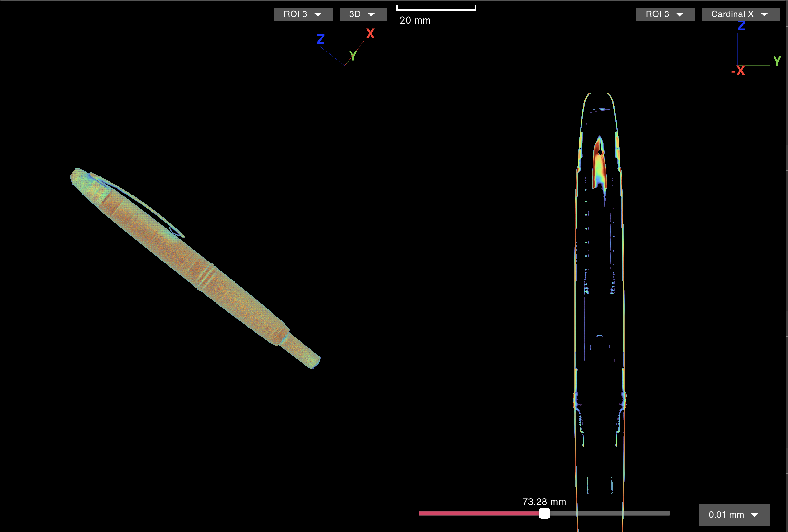Click the blue Z label in slice view triad

741,26
